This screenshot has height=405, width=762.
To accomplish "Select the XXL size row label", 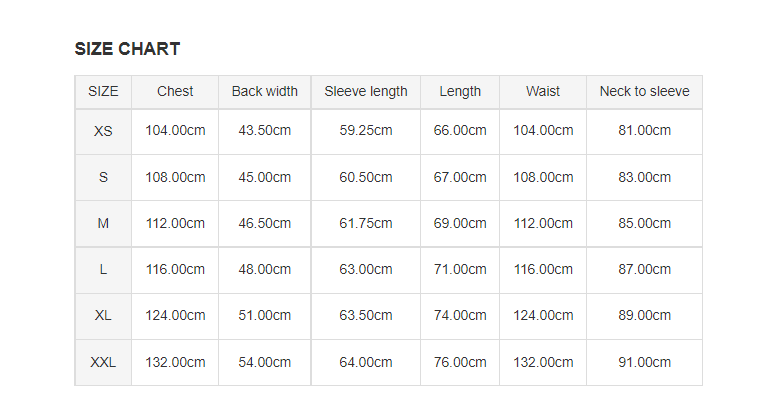I will click(103, 363).
